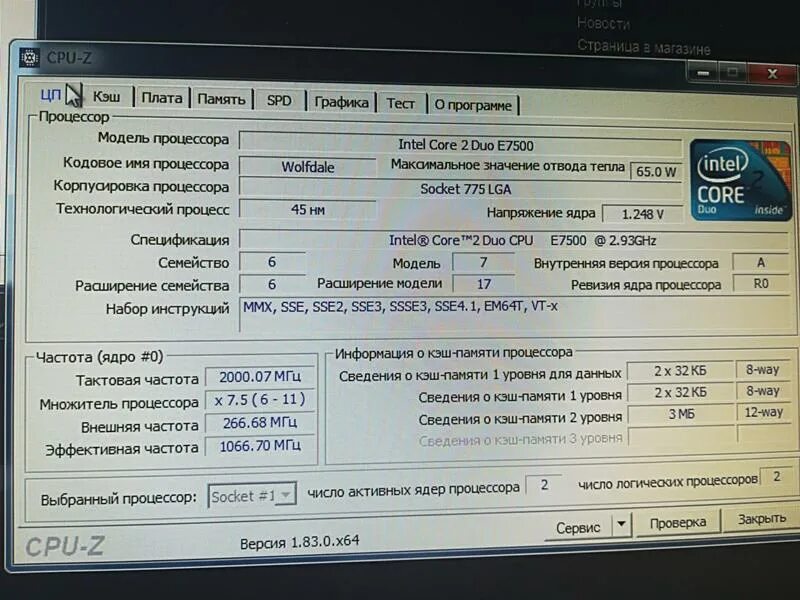Click the Семейство value 6
800x600 pixels.
click(x=272, y=262)
